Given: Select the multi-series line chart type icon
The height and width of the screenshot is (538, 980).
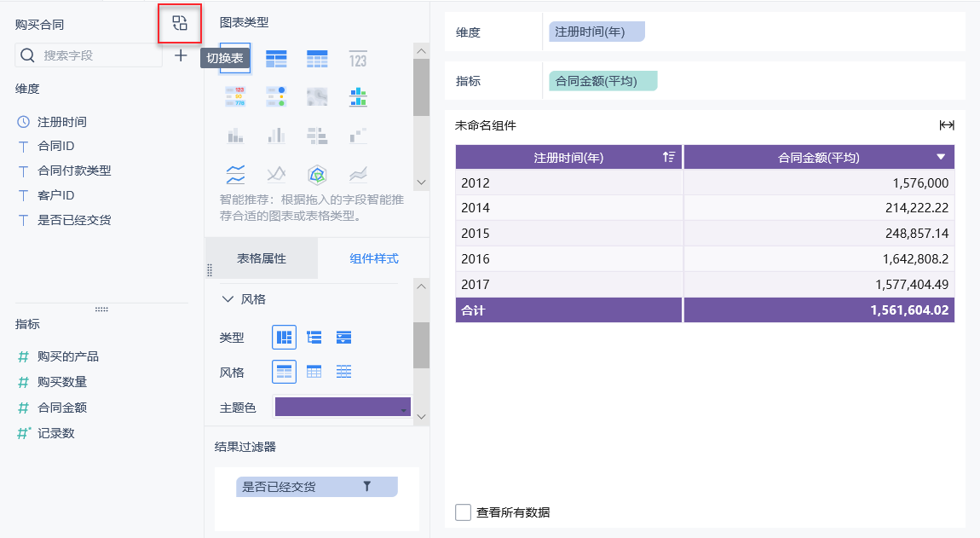Looking at the screenshot, I should point(236,175).
